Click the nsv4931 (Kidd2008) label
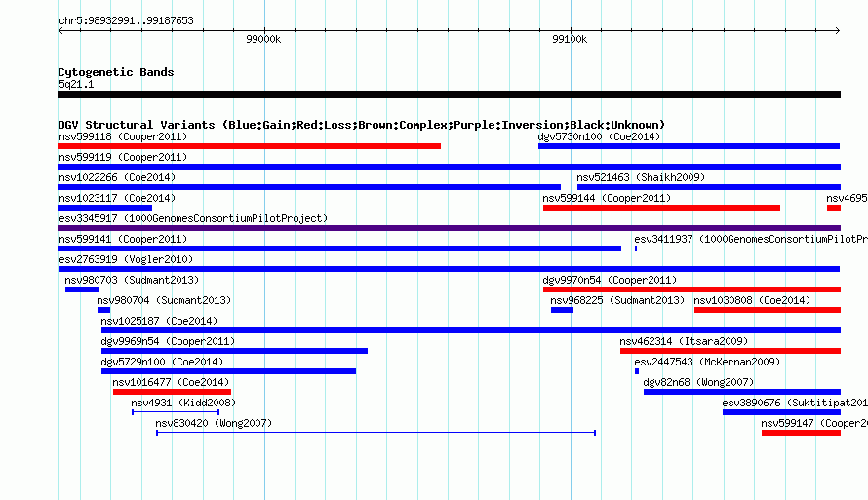The image size is (868, 500). (x=183, y=403)
